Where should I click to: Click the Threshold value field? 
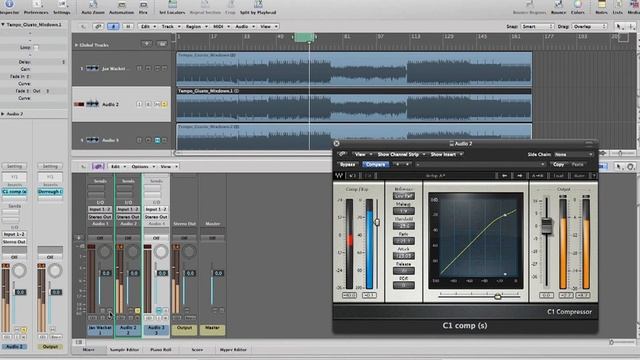(404, 226)
